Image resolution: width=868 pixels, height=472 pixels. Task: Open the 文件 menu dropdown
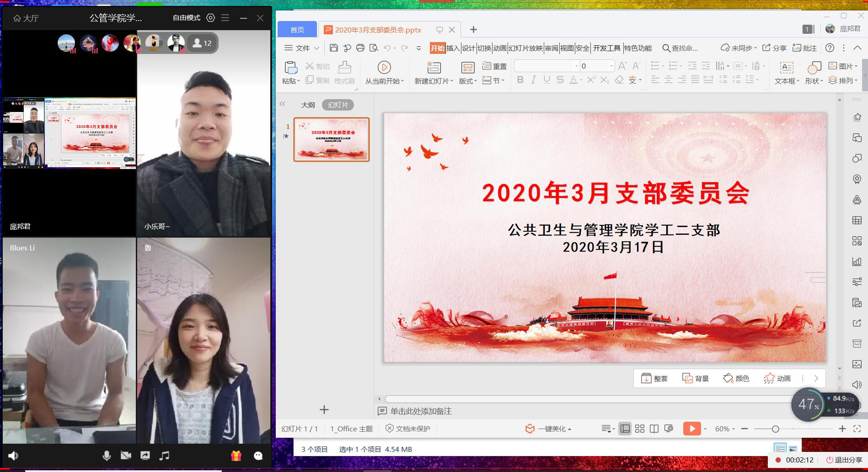302,48
